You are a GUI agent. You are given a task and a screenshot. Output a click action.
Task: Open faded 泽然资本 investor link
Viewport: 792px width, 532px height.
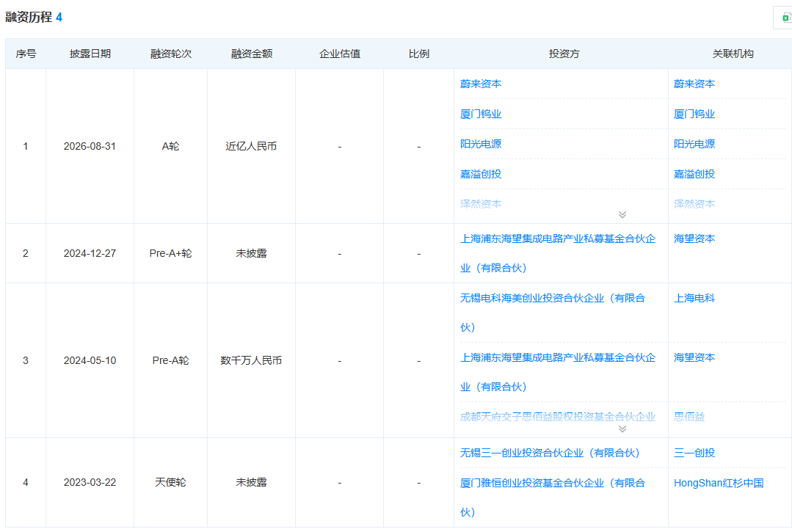pos(480,204)
